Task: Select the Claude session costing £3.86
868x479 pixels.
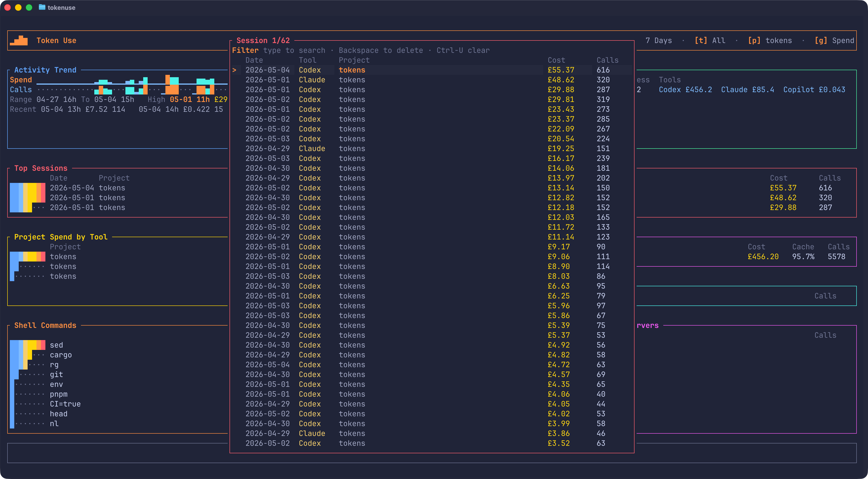Action: pyautogui.click(x=432, y=433)
